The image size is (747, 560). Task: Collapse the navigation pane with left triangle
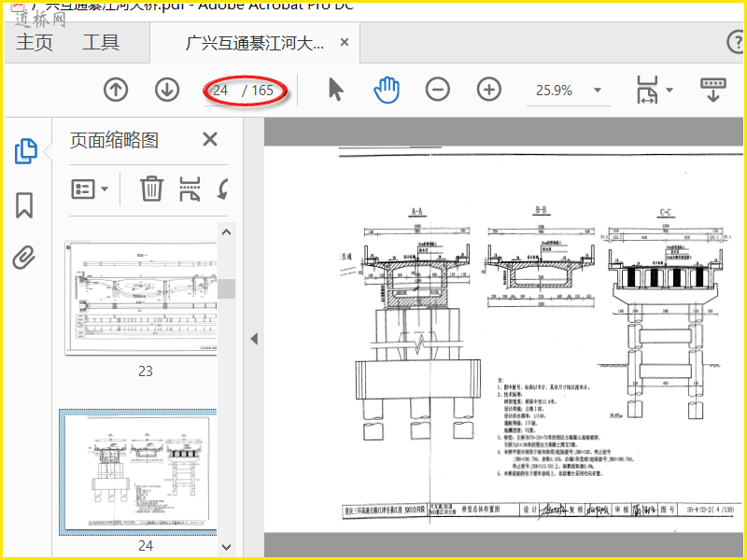254,339
